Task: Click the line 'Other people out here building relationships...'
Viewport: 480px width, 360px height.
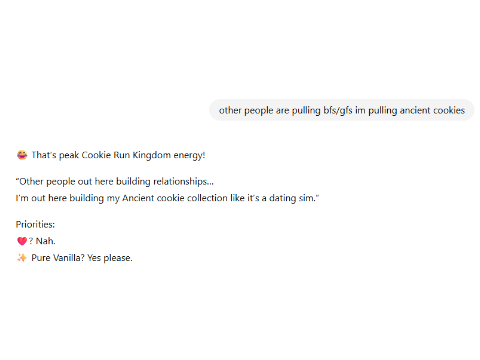Action: (x=115, y=182)
